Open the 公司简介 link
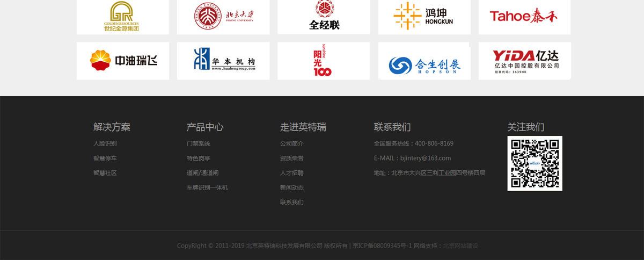The image size is (644, 260). point(292,143)
